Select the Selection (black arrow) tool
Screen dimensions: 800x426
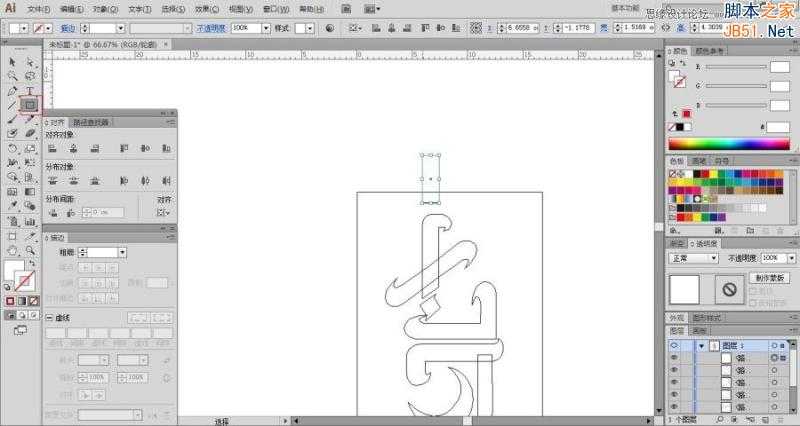(12, 62)
